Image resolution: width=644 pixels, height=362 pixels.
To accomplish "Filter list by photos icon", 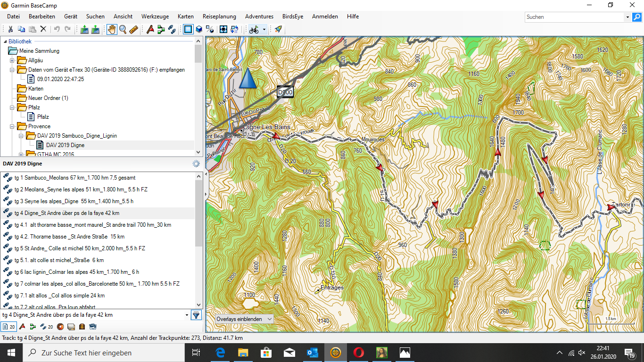I will tap(92, 326).
